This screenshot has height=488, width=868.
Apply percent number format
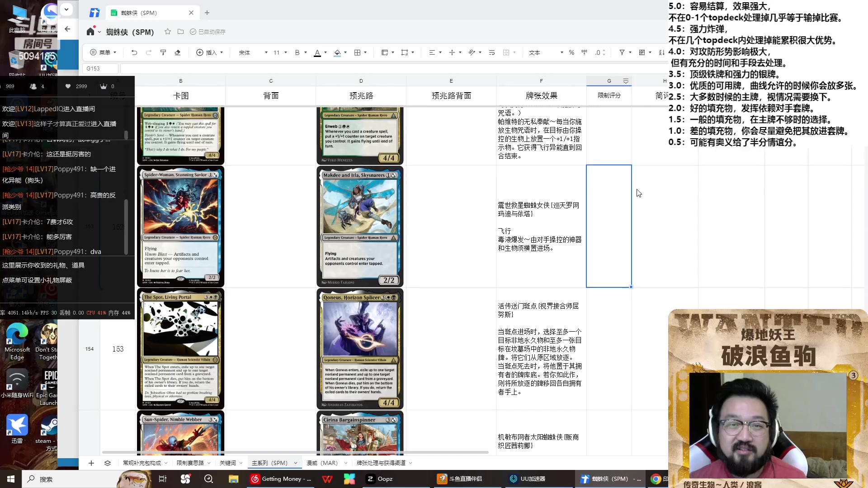click(x=571, y=52)
